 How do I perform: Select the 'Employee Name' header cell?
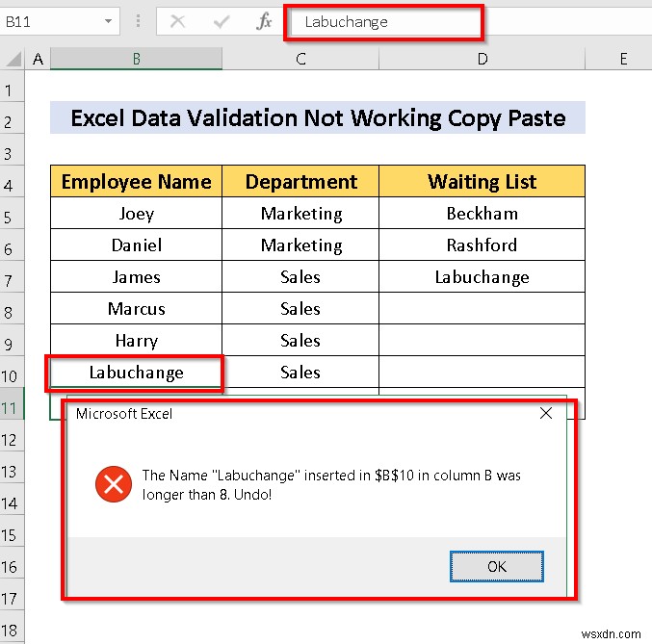(x=137, y=181)
